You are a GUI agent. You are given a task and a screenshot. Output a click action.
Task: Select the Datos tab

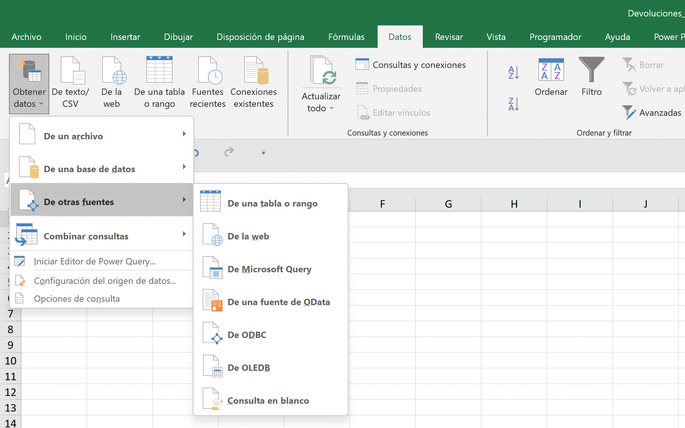click(400, 37)
